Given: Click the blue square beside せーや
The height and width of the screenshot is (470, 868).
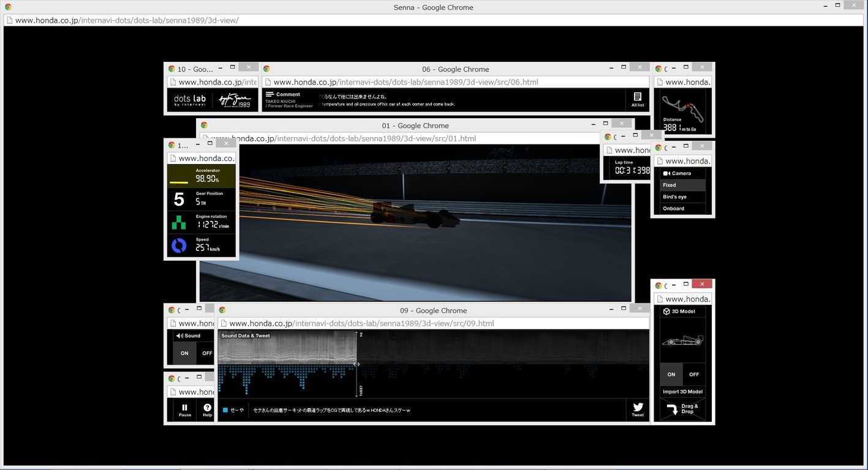Looking at the screenshot, I should coord(225,410).
